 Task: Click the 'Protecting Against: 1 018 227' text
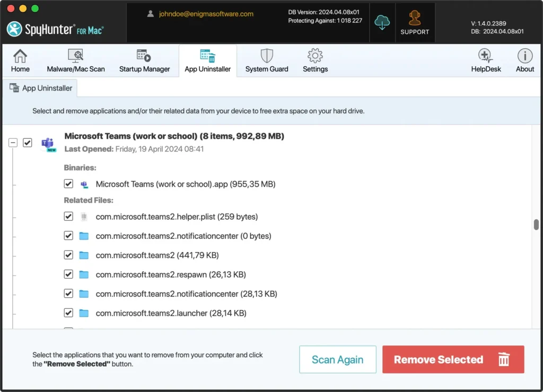[x=325, y=21]
